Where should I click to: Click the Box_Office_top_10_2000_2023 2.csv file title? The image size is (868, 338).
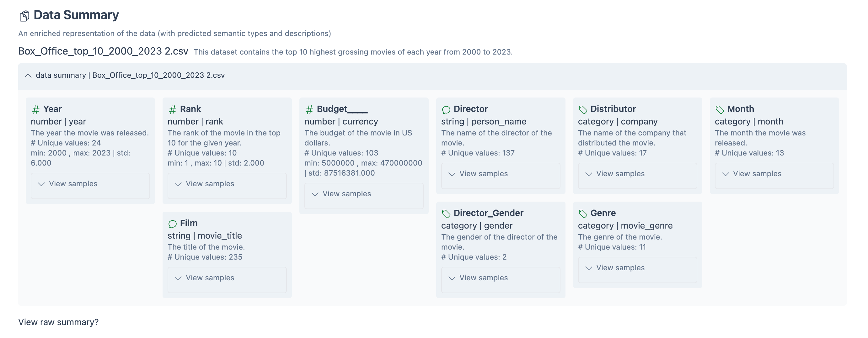pos(103,51)
